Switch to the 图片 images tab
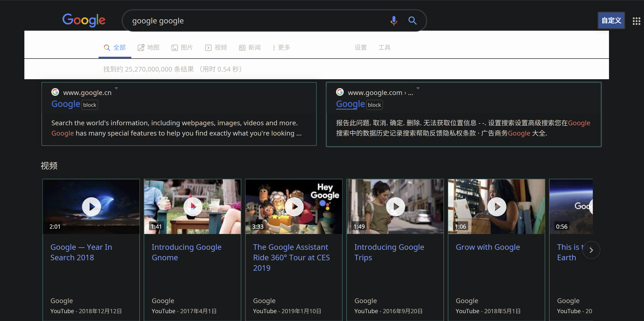The image size is (644, 321). (182, 48)
